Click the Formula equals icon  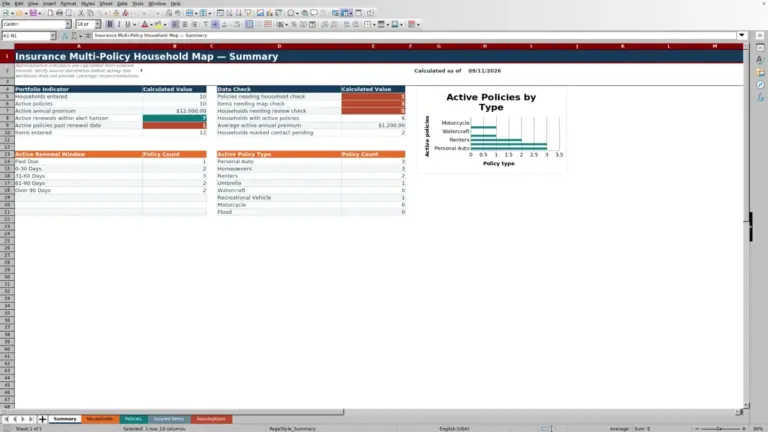[x=88, y=35]
